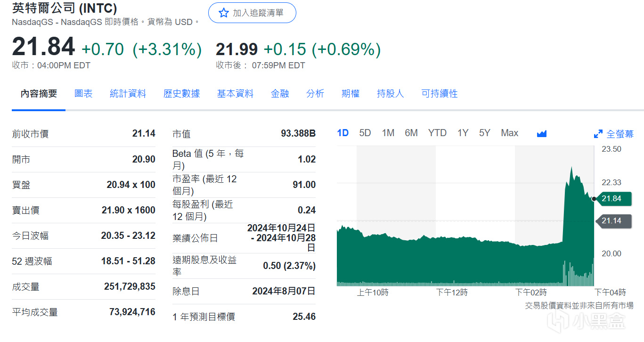Click 遠期股息 value 0.50 (2.37%)
The height and width of the screenshot is (342, 644).
(289, 266)
